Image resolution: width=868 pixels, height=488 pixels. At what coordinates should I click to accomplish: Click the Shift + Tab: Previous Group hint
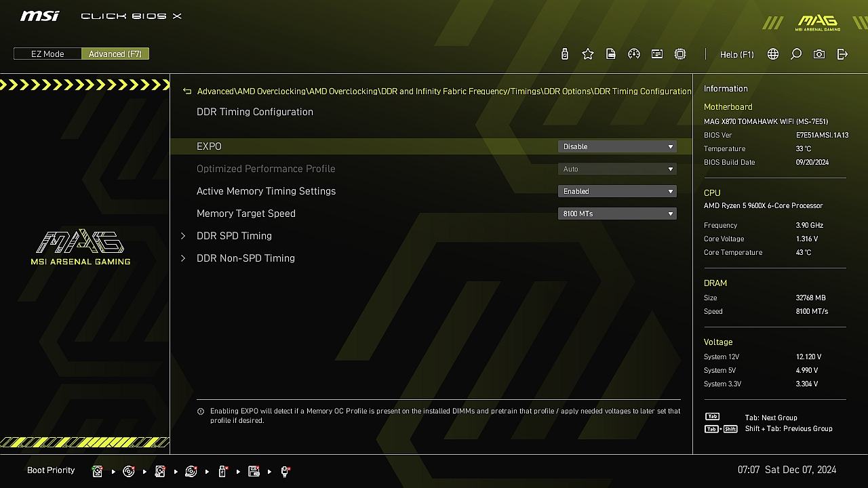pos(789,428)
